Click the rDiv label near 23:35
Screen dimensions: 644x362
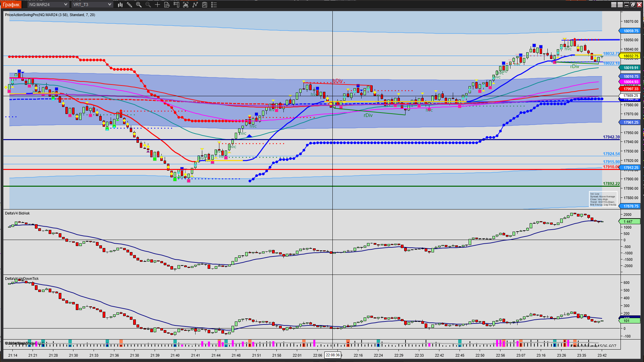pyautogui.click(x=575, y=66)
